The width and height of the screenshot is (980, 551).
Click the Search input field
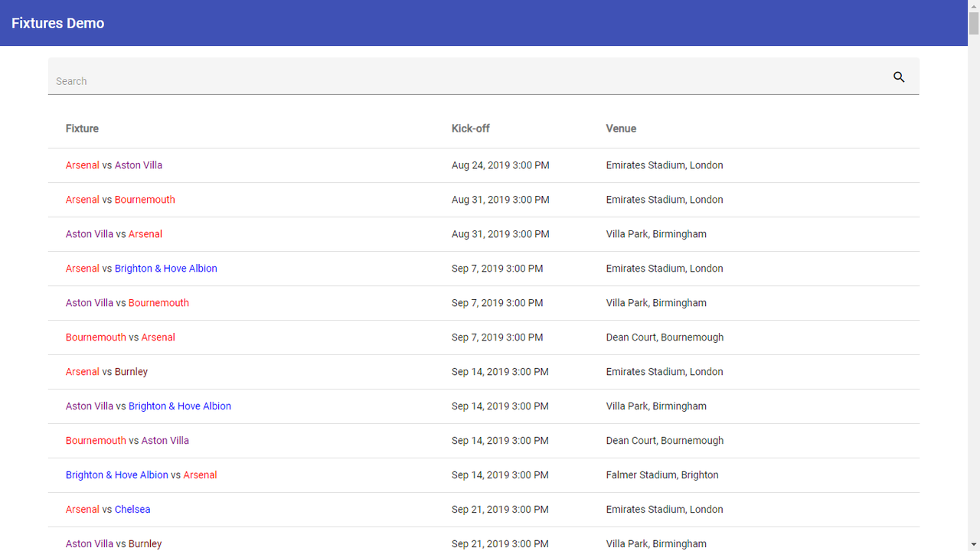point(306,80)
